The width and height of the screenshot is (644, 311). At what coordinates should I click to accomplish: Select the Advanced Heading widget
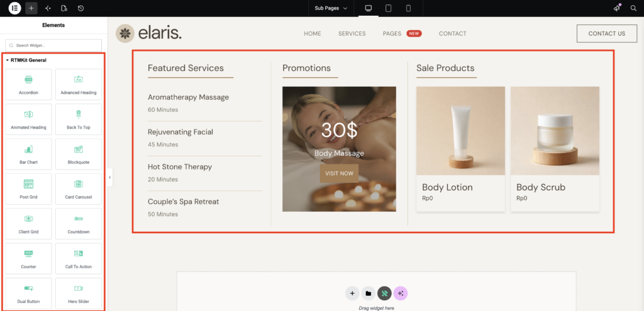coord(79,84)
